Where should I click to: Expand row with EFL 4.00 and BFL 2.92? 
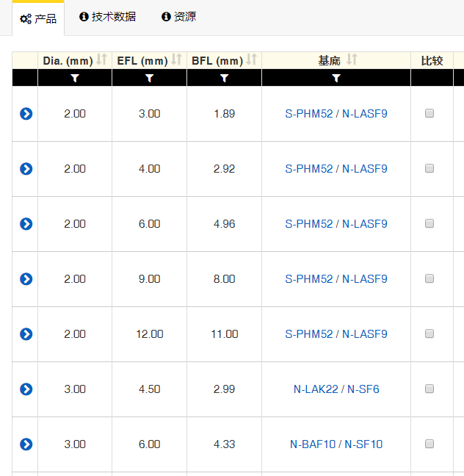click(x=26, y=169)
